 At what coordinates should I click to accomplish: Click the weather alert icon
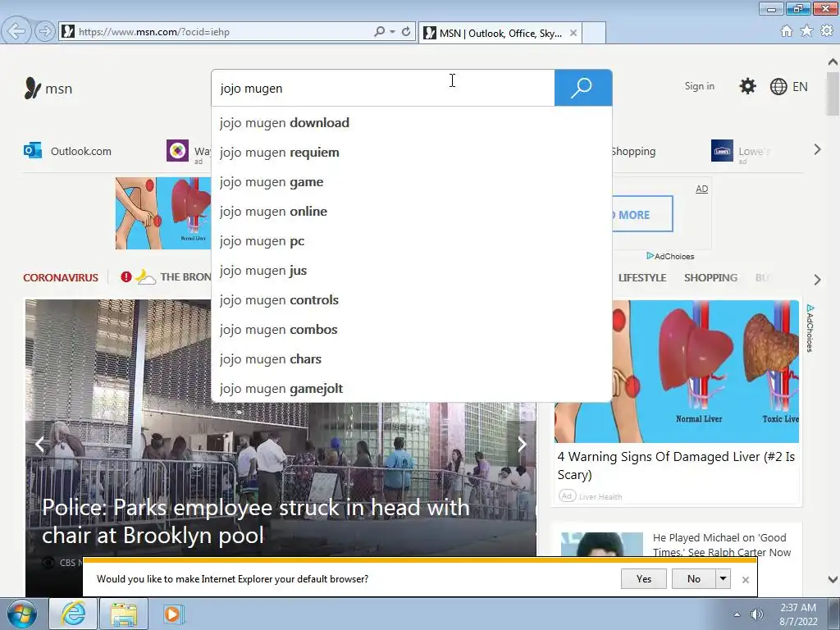pos(126,277)
